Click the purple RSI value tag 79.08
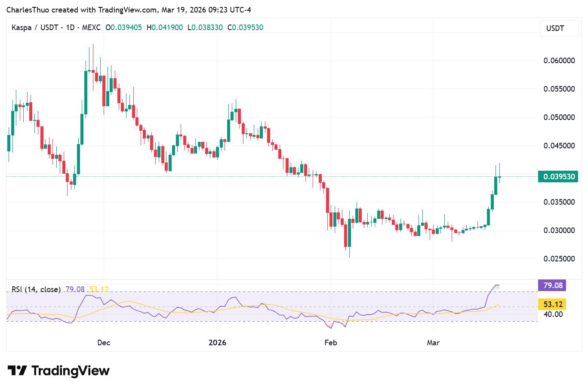This screenshot has width=588, height=390. tap(552, 286)
